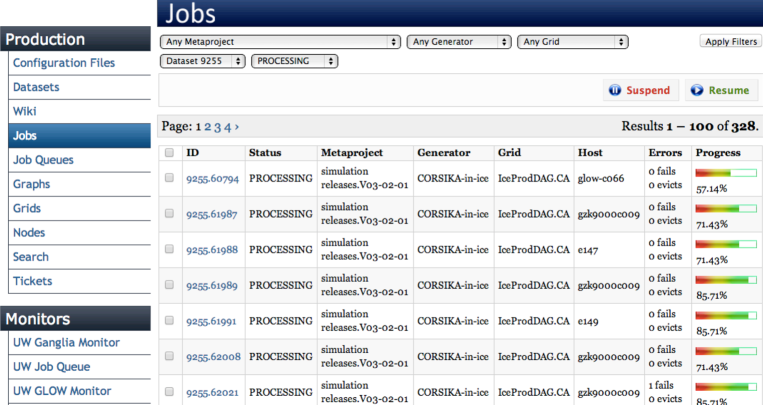The width and height of the screenshot is (763, 406).
Task: Open Configuration Files in sidebar
Action: 63,63
